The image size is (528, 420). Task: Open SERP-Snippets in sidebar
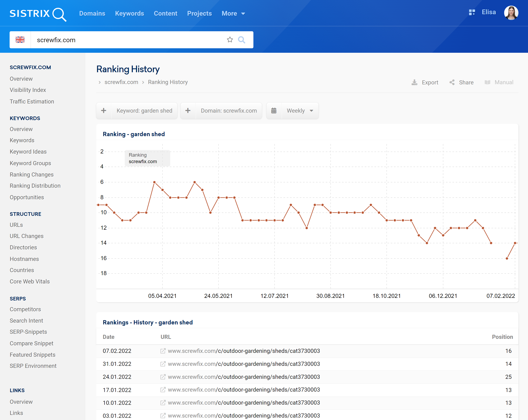click(x=28, y=332)
